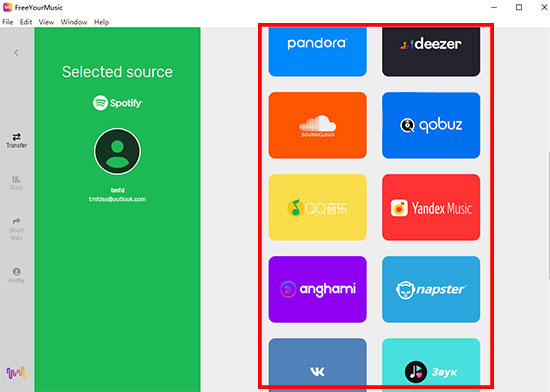Choose Deezer as destination service

431,52
